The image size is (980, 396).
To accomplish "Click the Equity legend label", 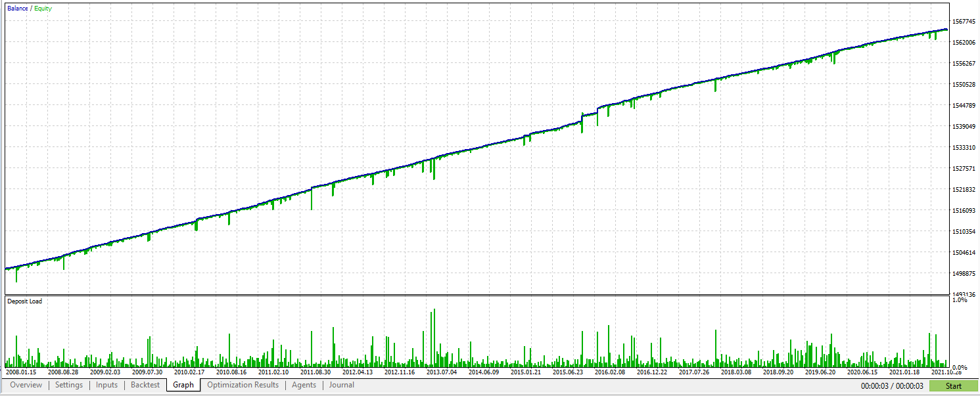I will (x=43, y=9).
